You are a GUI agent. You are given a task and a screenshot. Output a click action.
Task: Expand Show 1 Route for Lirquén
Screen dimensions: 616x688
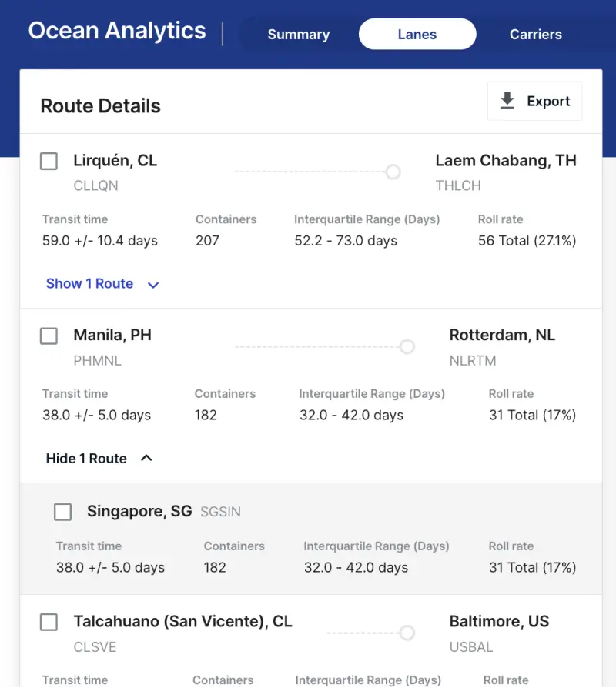pos(90,284)
